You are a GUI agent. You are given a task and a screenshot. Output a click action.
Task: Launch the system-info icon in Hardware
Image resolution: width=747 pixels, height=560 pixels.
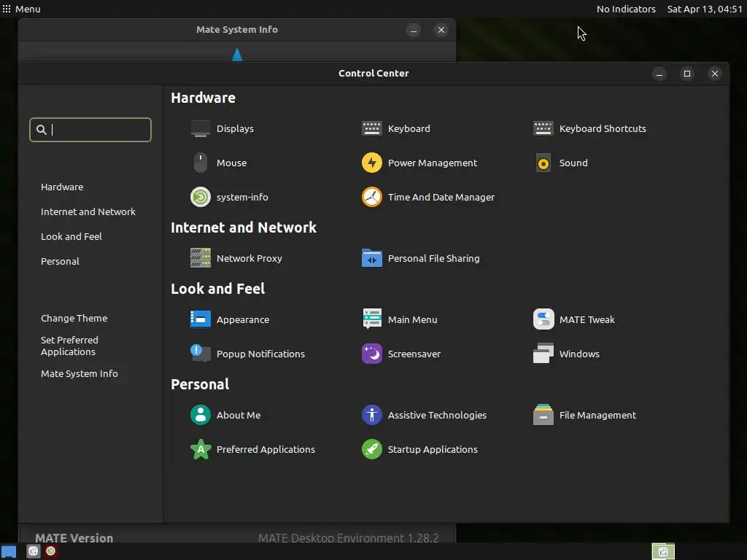coord(200,197)
